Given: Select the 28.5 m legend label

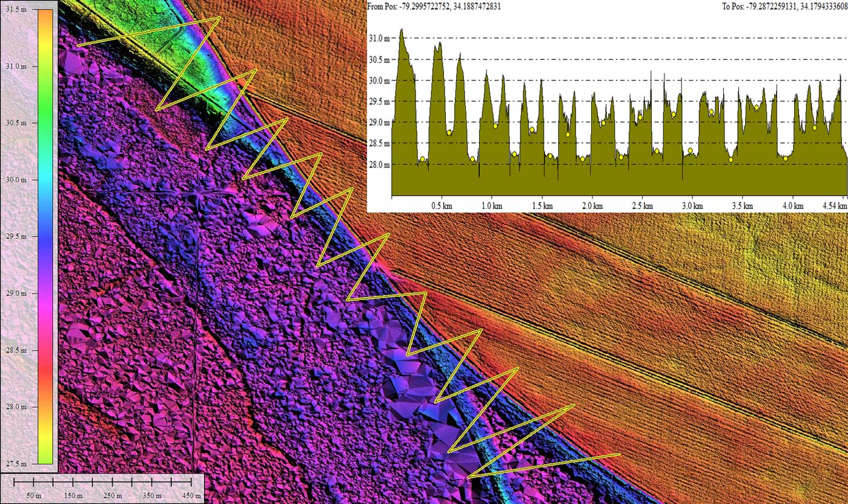Looking at the screenshot, I should coord(16,350).
